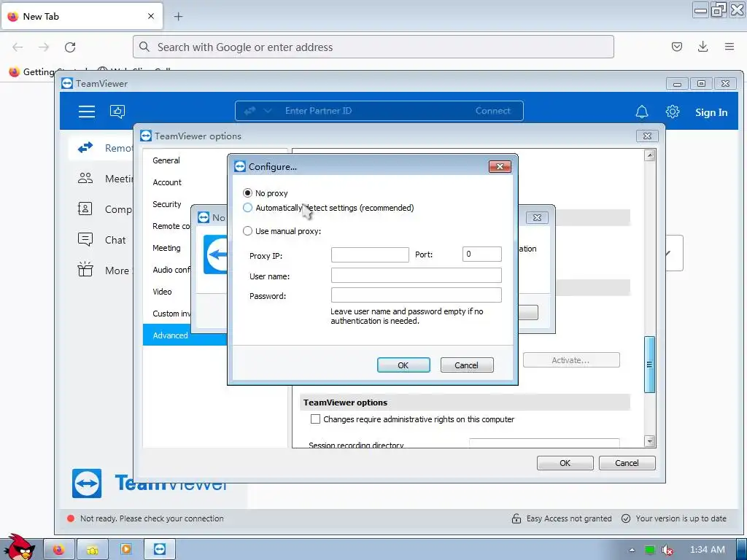747x560 pixels.
Task: Open the Account options category
Action: coord(167,182)
